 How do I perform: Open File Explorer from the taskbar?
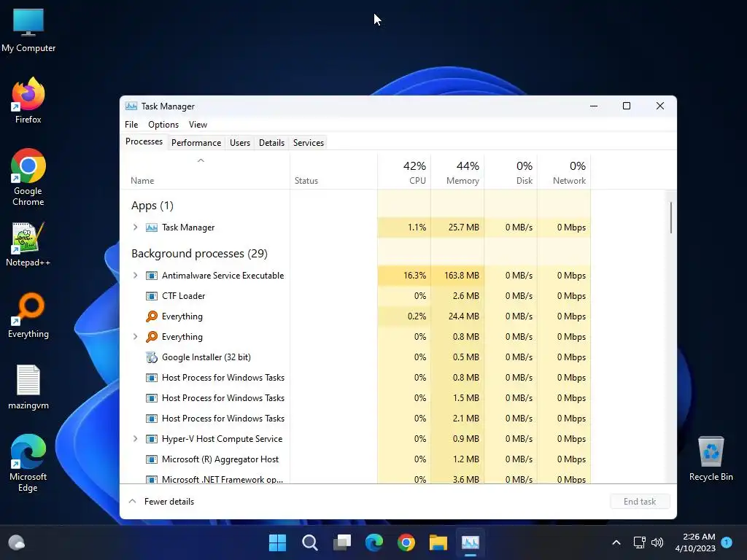(438, 542)
